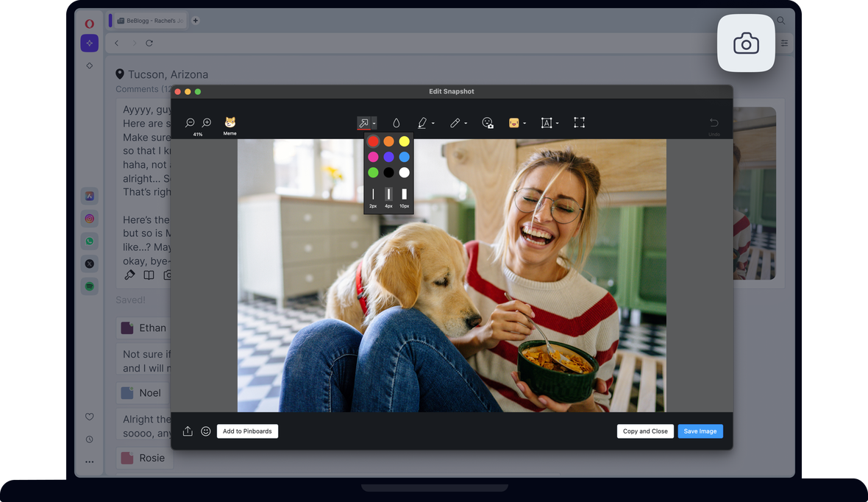868x502 pixels.
Task: Expand the highlighter options dropdown
Action: [433, 123]
